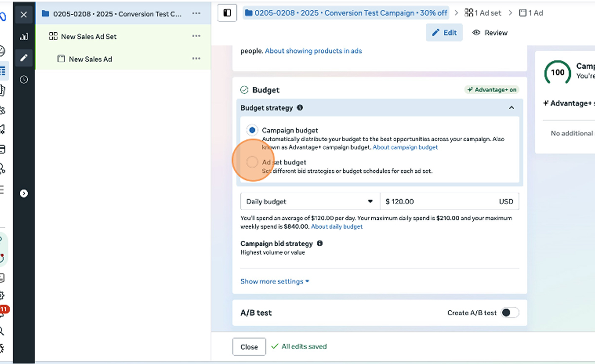Open the Daily budget dropdown

click(310, 201)
